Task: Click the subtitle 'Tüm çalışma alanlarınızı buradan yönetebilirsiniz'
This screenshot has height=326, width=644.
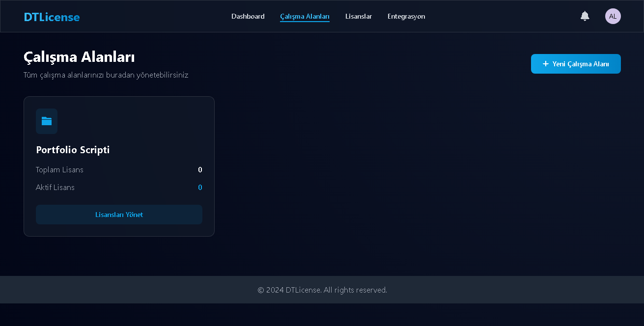Action: coord(106,75)
